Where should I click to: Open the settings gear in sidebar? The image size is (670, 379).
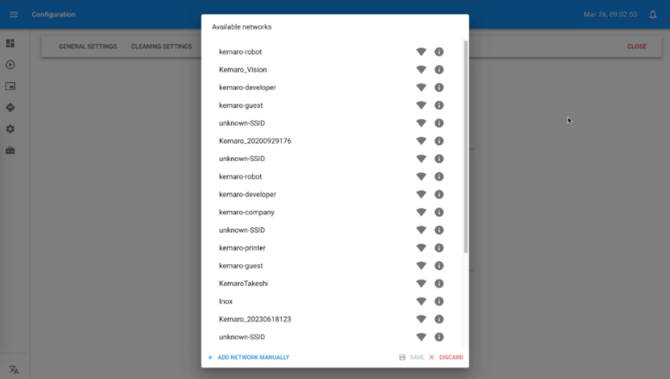(10, 129)
